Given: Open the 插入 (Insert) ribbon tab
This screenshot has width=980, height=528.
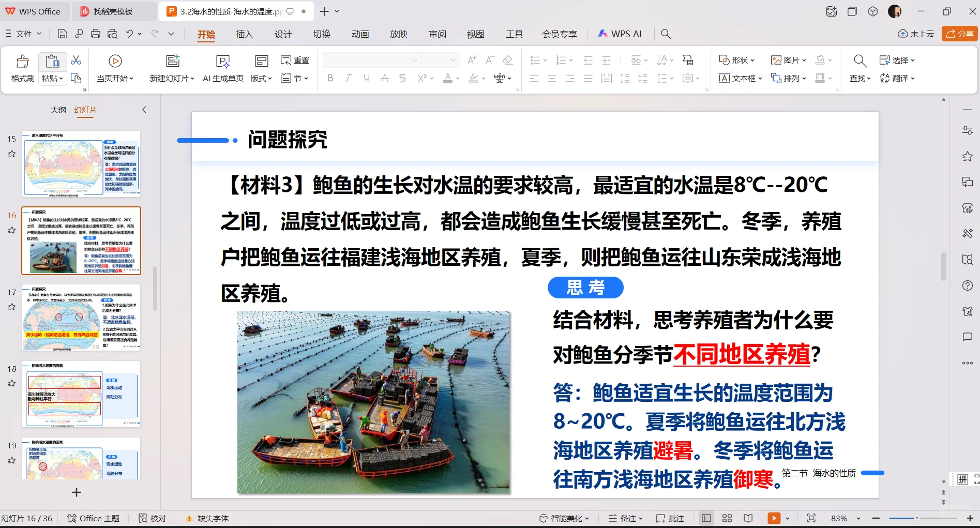Looking at the screenshot, I should tap(244, 34).
